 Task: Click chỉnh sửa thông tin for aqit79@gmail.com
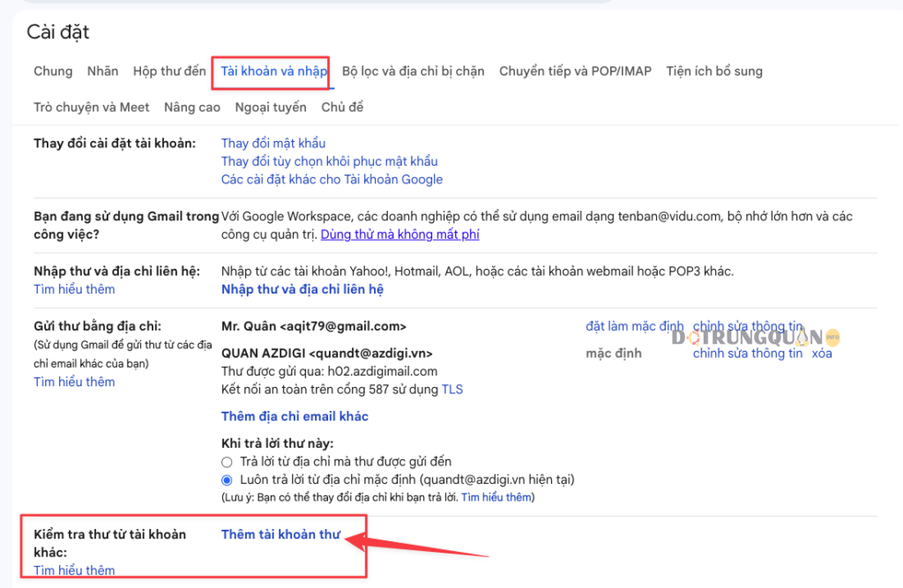click(748, 326)
